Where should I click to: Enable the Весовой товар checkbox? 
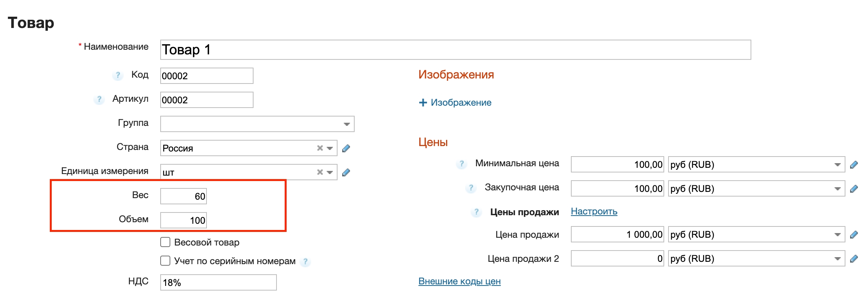pos(165,242)
